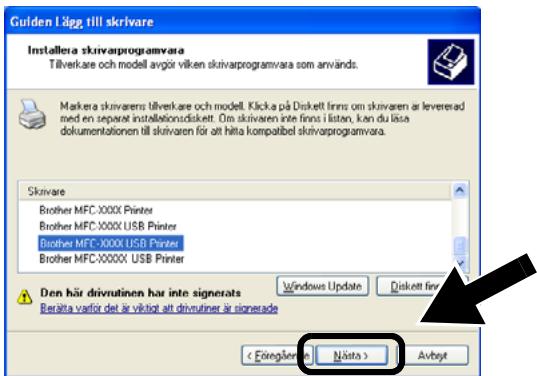Select the last Brother MFC-XXXXX USB Printer entry
537x376 pixels.
coord(112,259)
